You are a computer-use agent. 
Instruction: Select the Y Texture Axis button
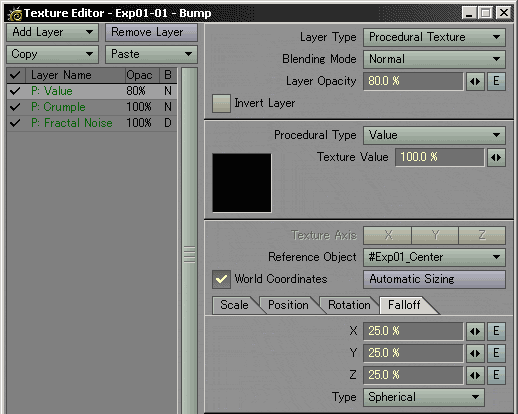tap(435, 235)
